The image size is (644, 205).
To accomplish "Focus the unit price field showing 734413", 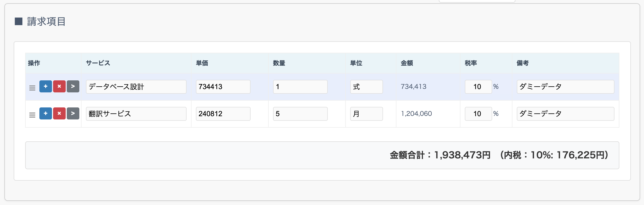I will [223, 87].
